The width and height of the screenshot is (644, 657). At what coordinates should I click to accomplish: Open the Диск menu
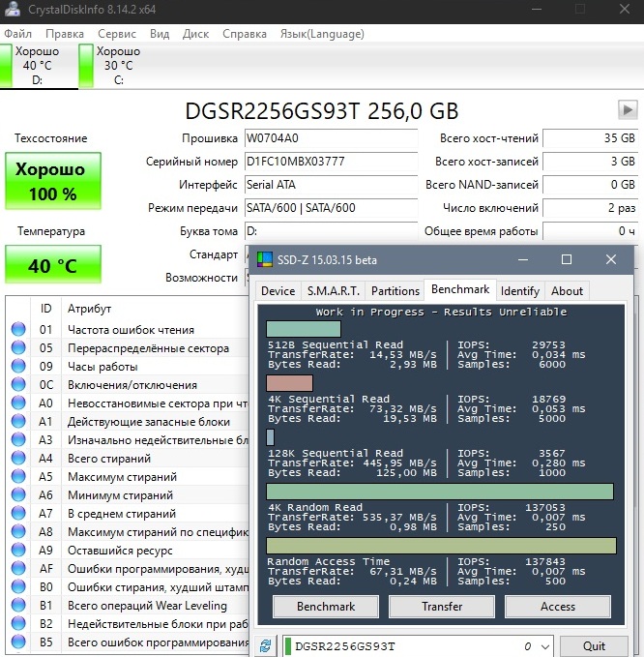pyautogui.click(x=195, y=34)
